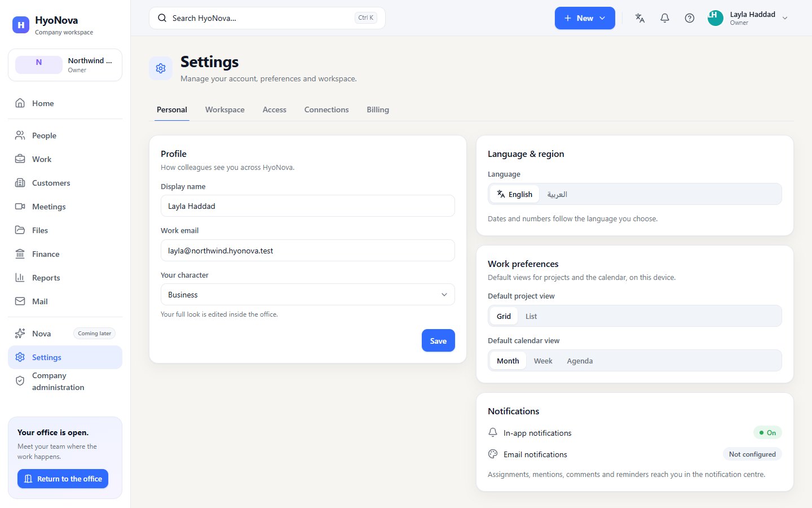
Task: Open Home from the sidebar
Action: [x=65, y=103]
